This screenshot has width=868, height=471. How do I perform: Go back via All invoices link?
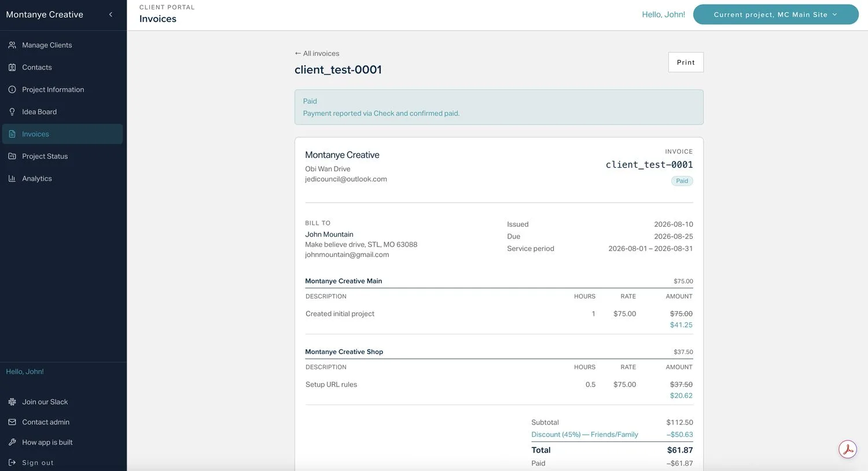click(x=317, y=53)
